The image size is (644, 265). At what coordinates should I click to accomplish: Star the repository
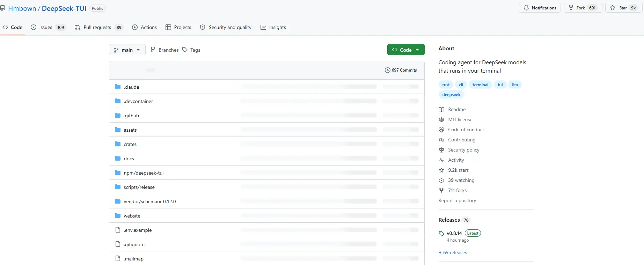point(623,8)
